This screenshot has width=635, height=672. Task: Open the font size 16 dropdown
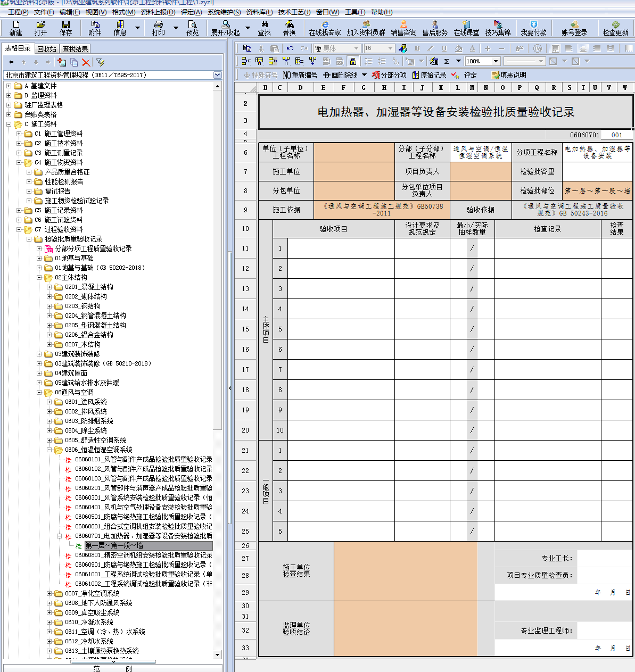[x=390, y=48]
